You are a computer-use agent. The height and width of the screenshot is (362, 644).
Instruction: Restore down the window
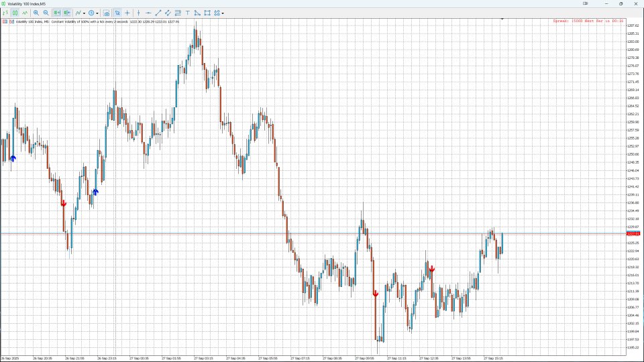[x=621, y=4]
